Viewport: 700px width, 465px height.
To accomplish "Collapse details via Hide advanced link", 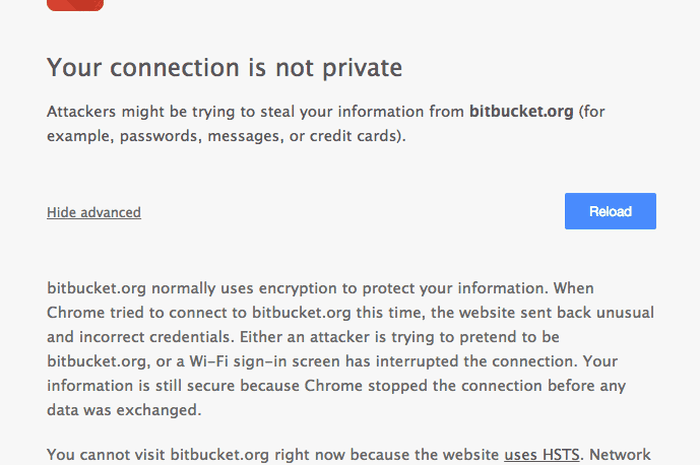I will (x=94, y=212).
